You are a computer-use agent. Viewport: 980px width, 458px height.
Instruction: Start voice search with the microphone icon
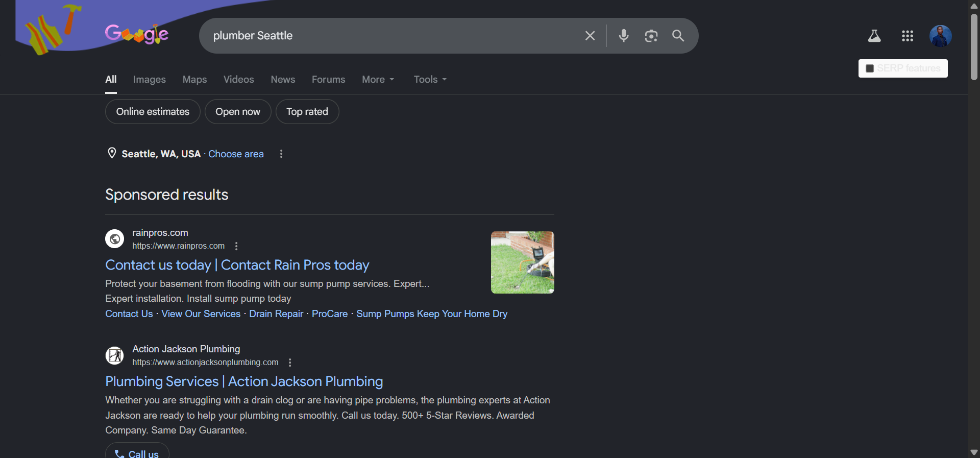pos(624,36)
